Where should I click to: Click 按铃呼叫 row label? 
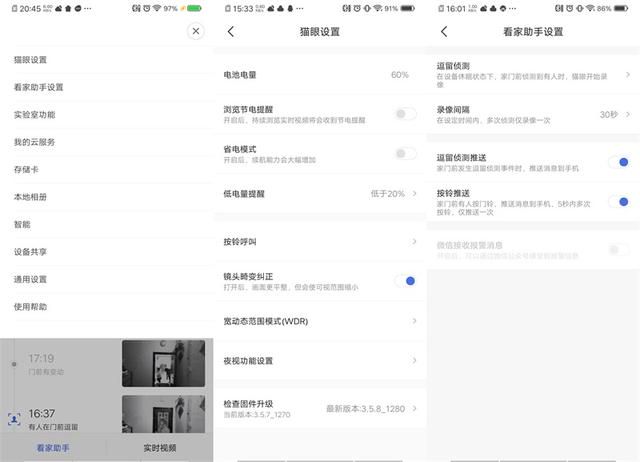click(240, 242)
